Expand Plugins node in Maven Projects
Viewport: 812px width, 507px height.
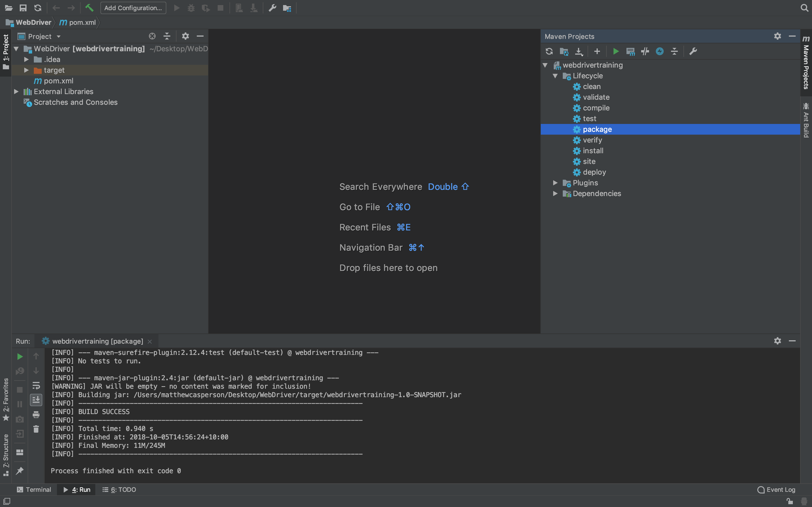[555, 183]
